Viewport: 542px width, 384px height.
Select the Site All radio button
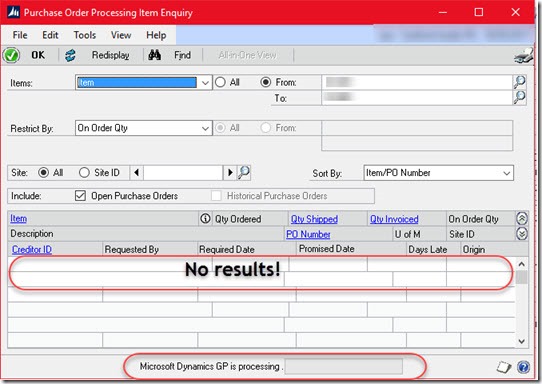tap(43, 172)
